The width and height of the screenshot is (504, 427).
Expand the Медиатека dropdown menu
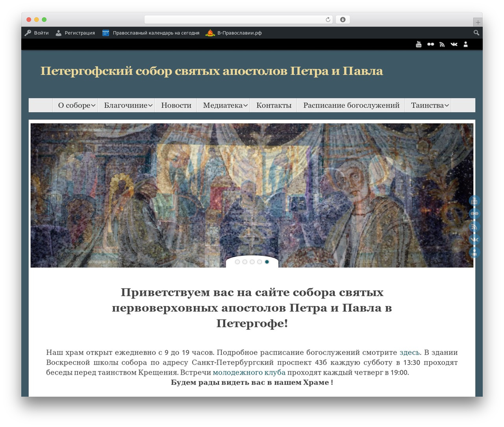coord(224,105)
